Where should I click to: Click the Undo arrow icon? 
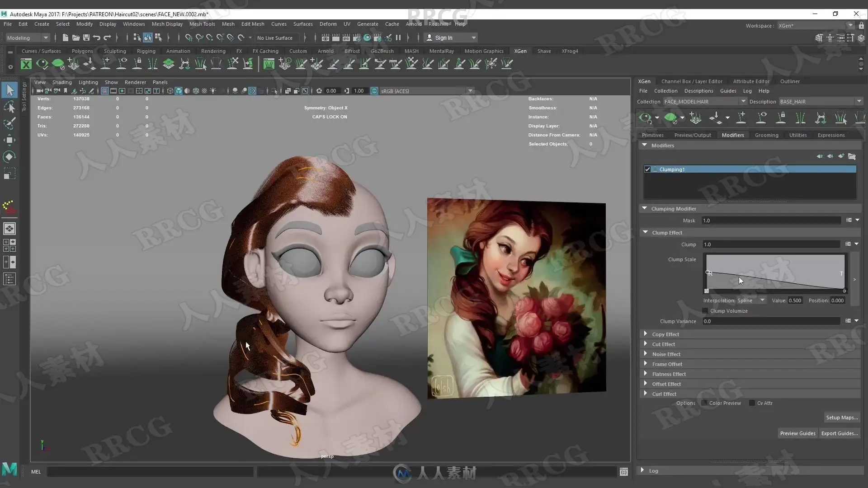click(x=97, y=38)
